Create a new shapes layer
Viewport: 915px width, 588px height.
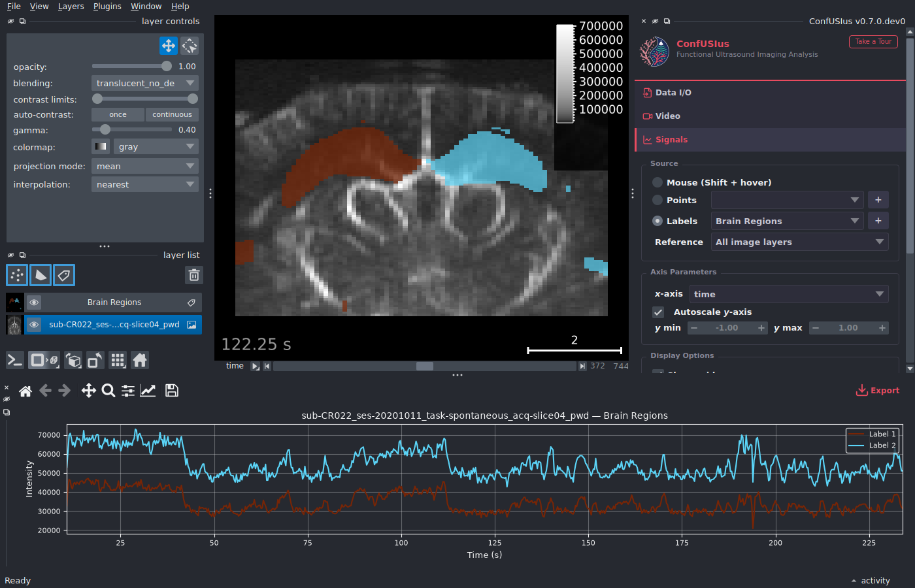coord(41,275)
